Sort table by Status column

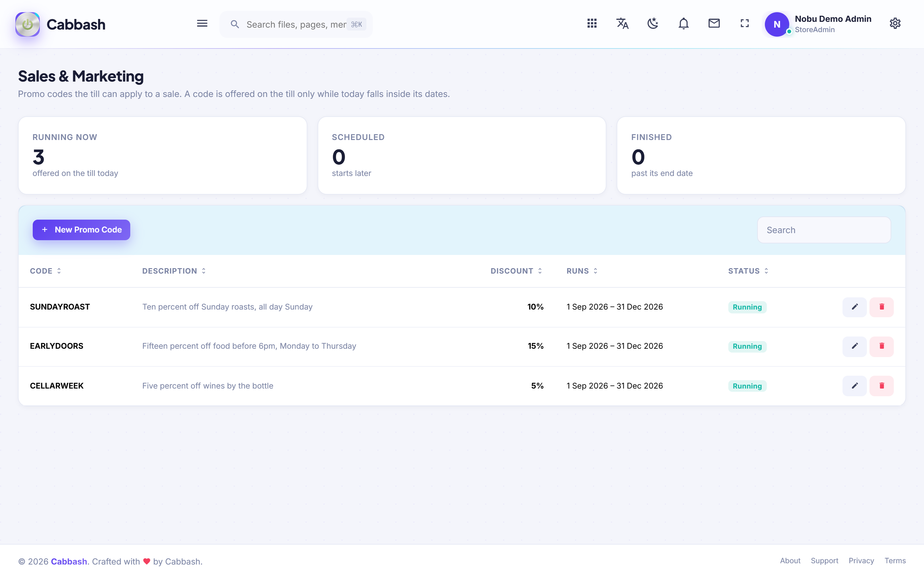coord(748,271)
